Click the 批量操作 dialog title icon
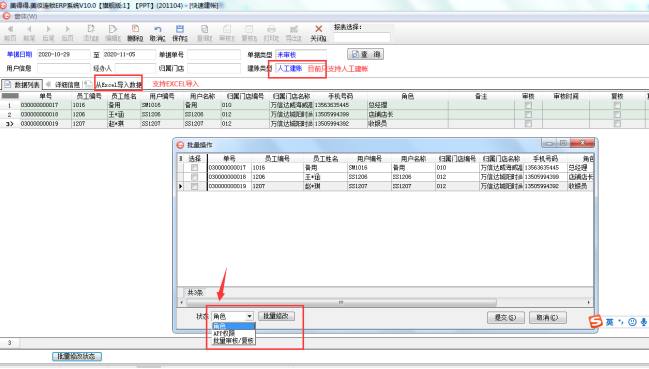 click(x=180, y=145)
